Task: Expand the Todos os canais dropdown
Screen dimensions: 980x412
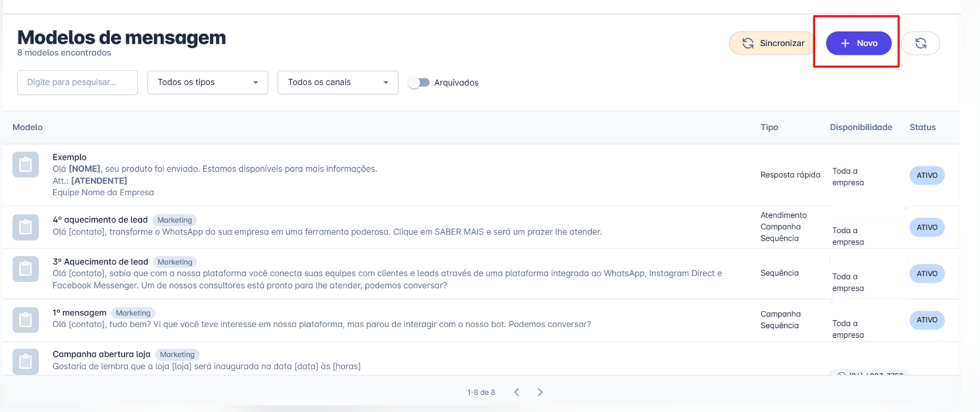Action: [338, 83]
